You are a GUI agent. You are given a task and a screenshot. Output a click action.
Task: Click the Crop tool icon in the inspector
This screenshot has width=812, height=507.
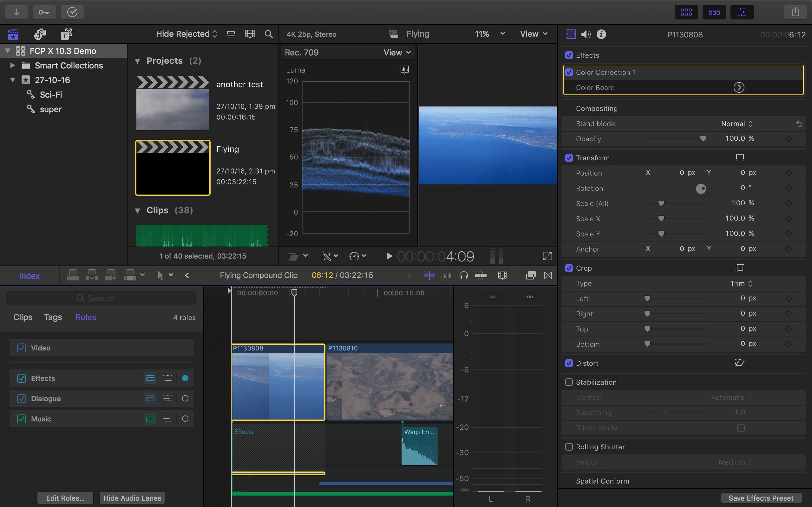(740, 267)
